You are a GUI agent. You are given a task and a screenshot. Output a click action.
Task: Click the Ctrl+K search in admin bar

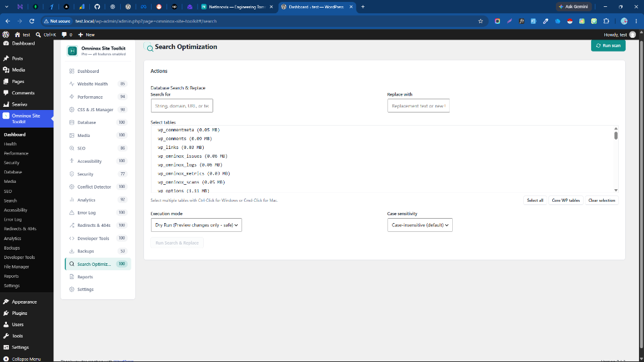tap(45, 35)
